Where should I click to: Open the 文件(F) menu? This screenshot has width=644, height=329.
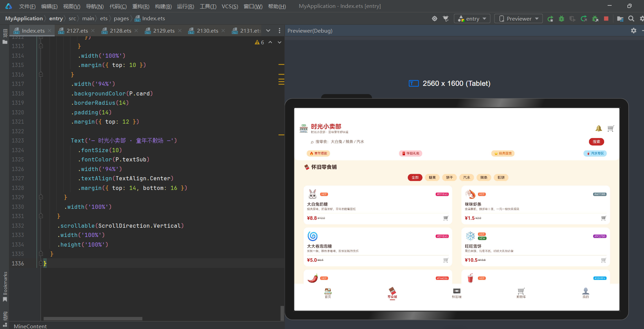click(x=27, y=6)
